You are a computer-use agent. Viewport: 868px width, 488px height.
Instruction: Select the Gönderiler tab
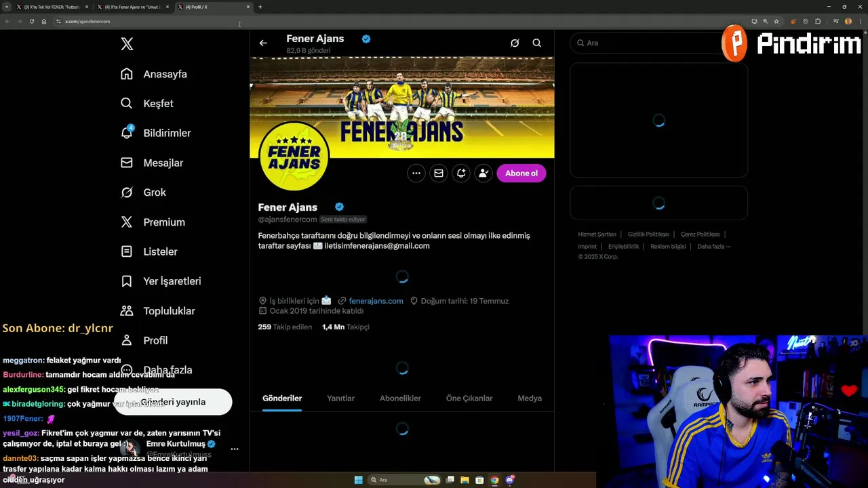[282, 399]
